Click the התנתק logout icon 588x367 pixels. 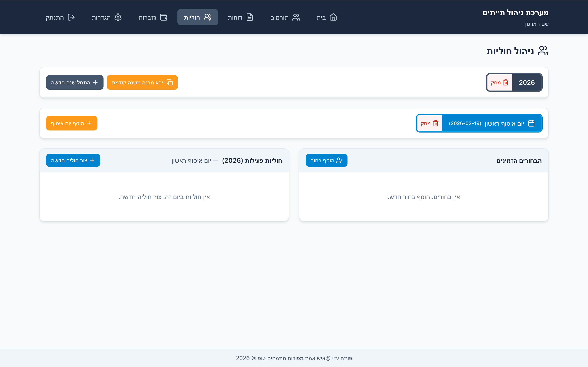[71, 17]
